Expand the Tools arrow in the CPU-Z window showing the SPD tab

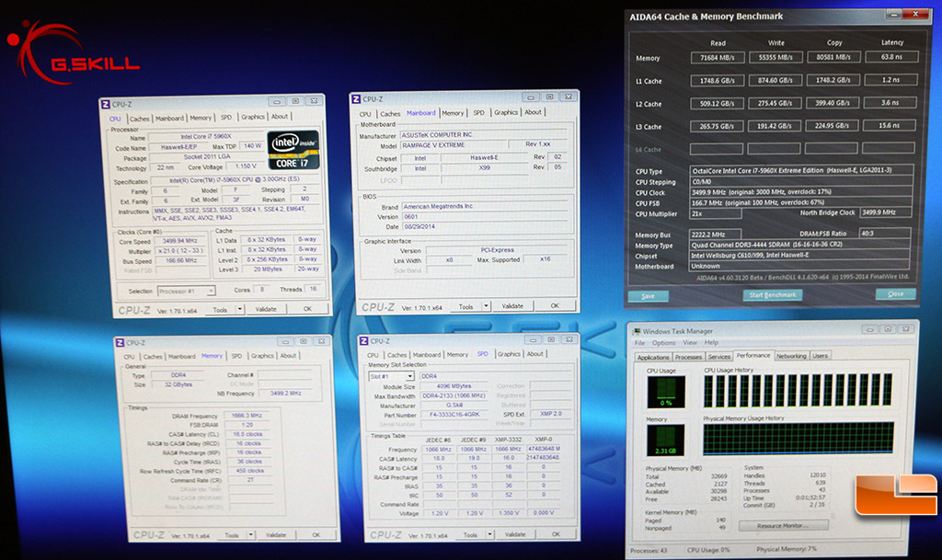pos(489,534)
